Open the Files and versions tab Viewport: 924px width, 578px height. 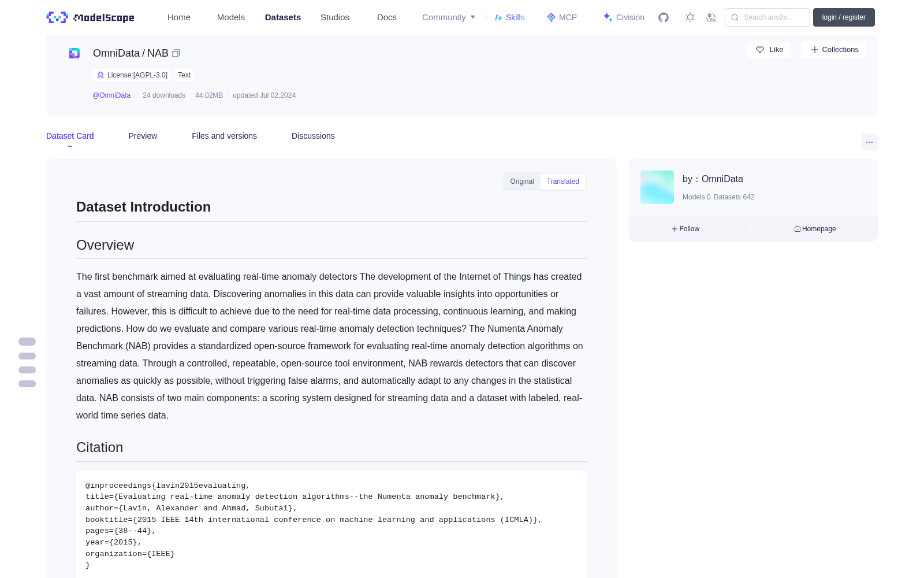224,136
